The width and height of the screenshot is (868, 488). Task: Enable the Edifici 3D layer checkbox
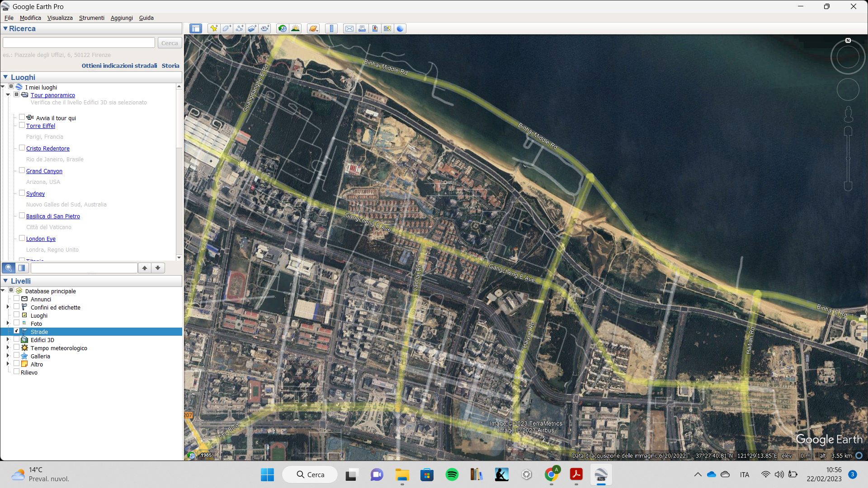point(17,339)
